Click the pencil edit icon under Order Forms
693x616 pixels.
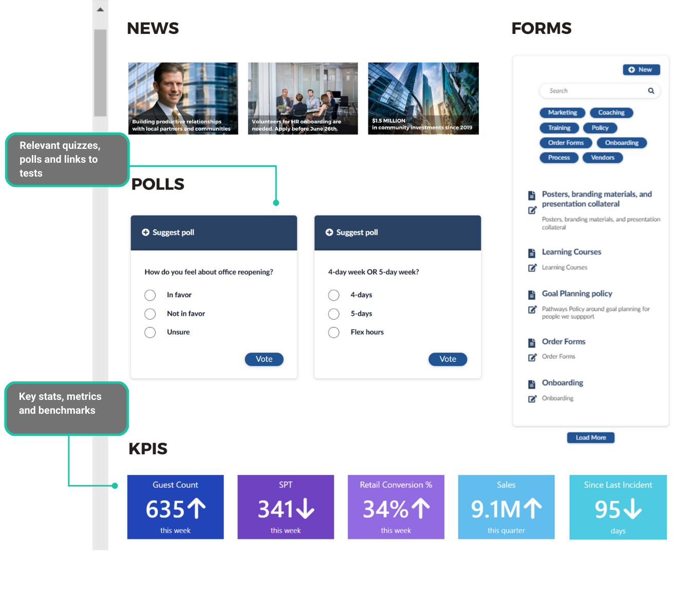532,357
